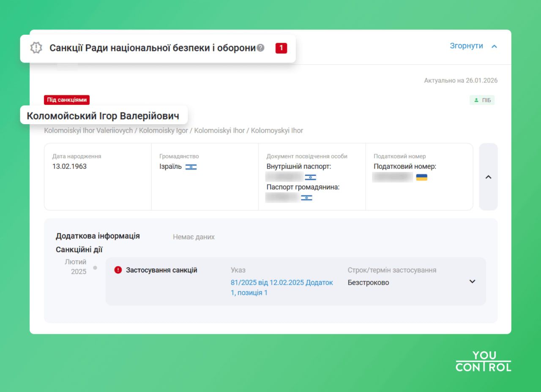Click the ПІБ tag
Viewport: 541px width, 392px height.
(x=482, y=100)
